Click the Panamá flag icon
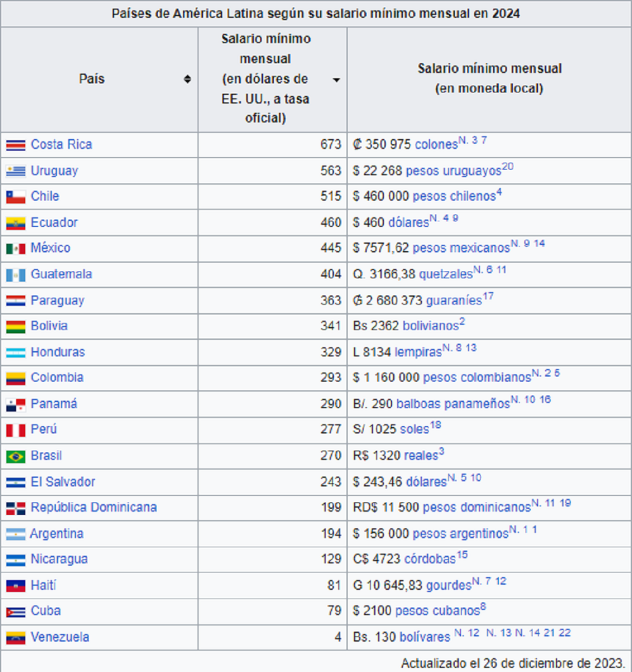Screen dimensions: 632x672 pos(16,404)
